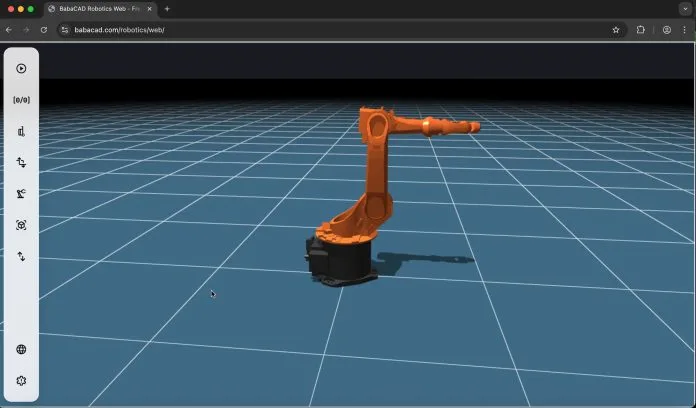The height and width of the screenshot is (408, 696).
Task: Select the robot arm icon in sidebar
Action: (21, 194)
